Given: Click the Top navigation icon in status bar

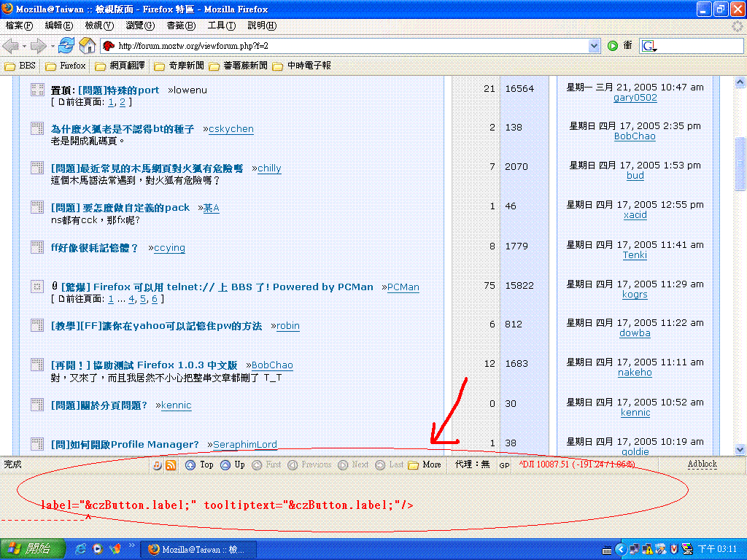Looking at the screenshot, I should 191,464.
